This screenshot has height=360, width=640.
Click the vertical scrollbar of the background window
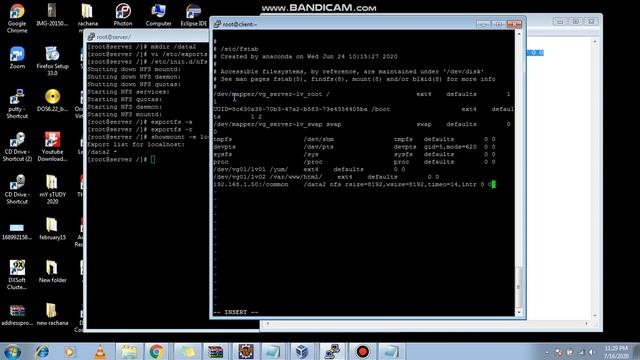594,178
